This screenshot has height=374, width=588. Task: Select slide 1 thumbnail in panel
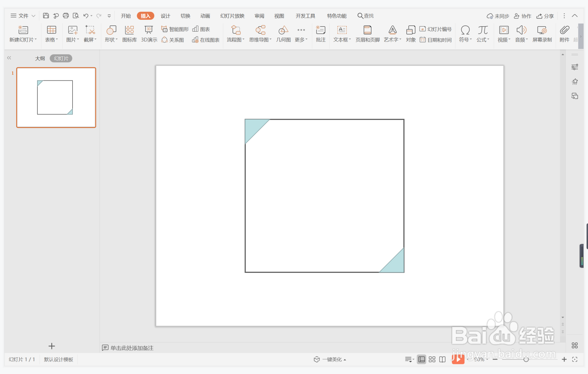pyautogui.click(x=56, y=98)
